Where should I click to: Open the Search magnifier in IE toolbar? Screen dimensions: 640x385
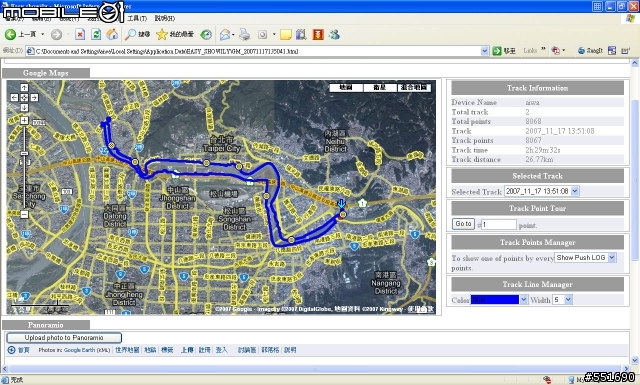tap(137, 35)
